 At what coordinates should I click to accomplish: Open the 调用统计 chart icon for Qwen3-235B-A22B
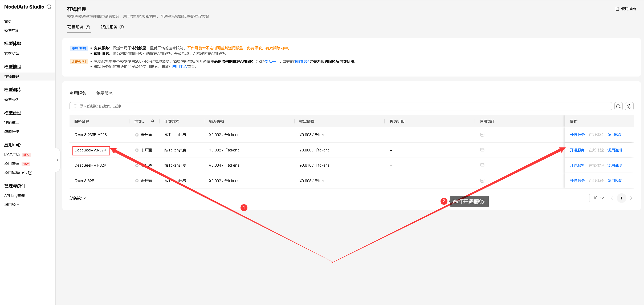482,135
